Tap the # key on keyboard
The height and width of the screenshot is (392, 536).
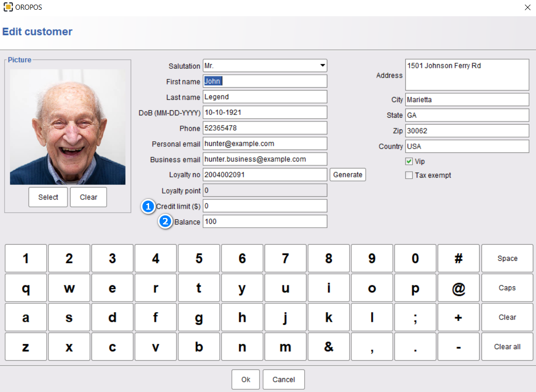458,259
